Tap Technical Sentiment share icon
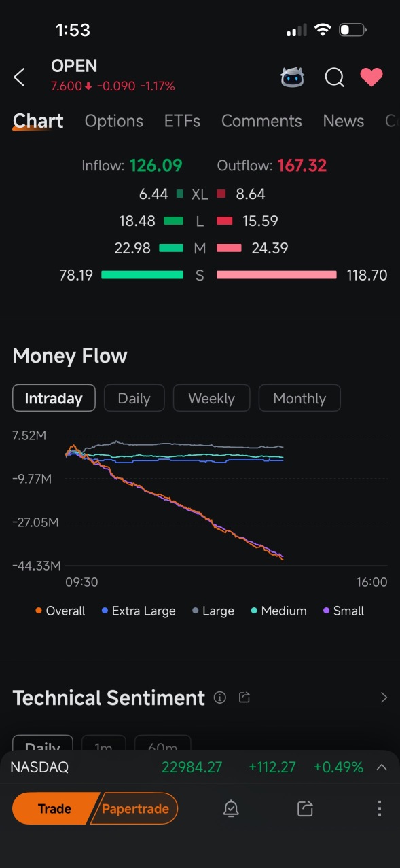The width and height of the screenshot is (400, 868). (245, 698)
